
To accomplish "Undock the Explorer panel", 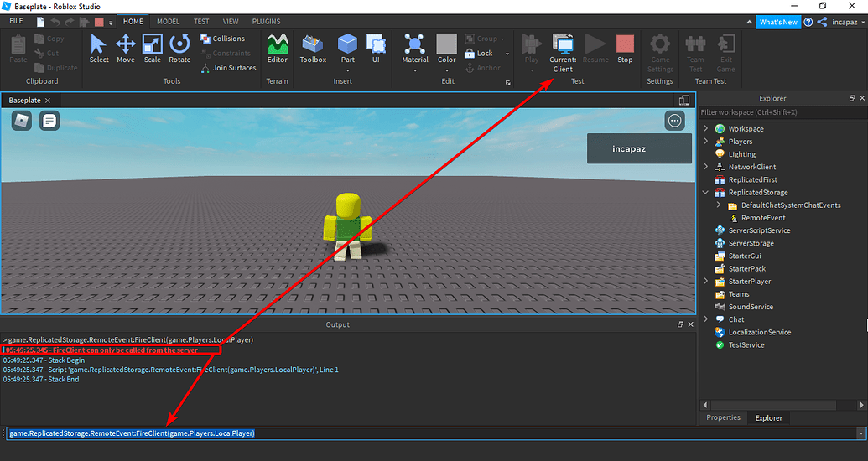I will click(x=852, y=98).
